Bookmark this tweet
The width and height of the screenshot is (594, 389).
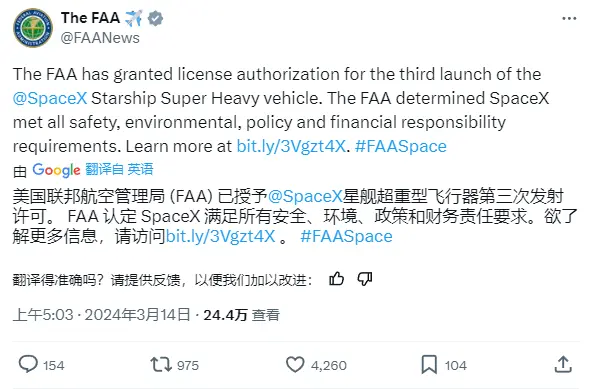pos(429,365)
